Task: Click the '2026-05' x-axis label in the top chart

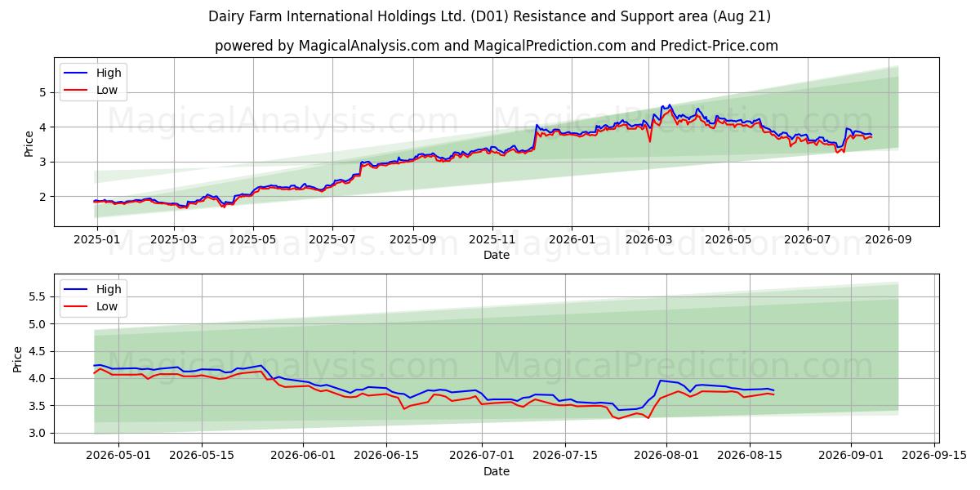Action: 728,240
